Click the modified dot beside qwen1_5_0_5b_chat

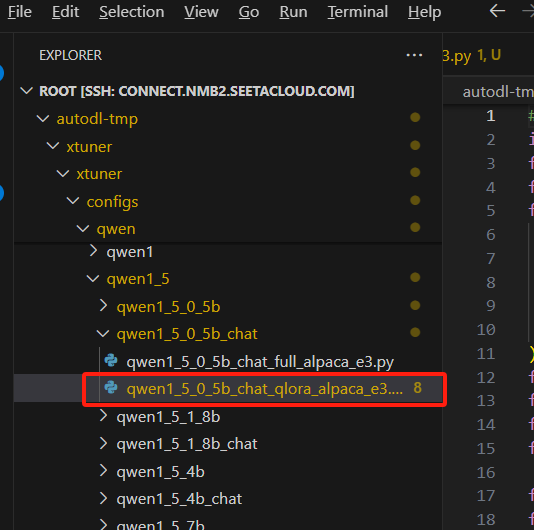coord(415,332)
